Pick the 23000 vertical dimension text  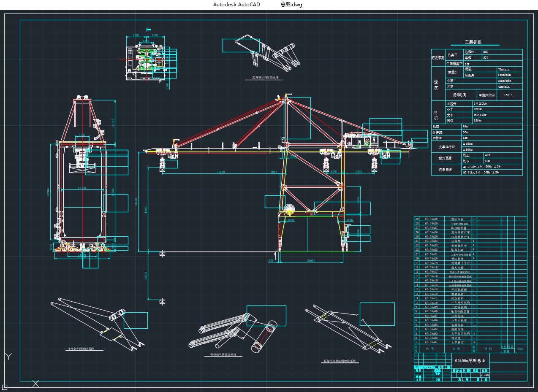point(145,275)
